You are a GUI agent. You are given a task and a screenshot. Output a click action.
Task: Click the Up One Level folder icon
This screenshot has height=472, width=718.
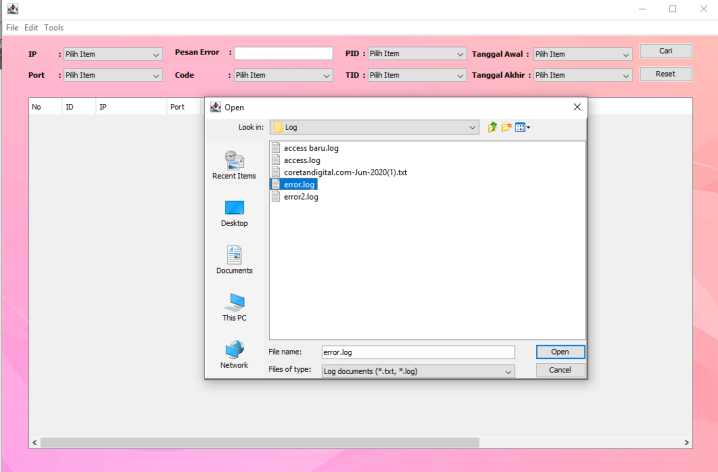(x=492, y=127)
